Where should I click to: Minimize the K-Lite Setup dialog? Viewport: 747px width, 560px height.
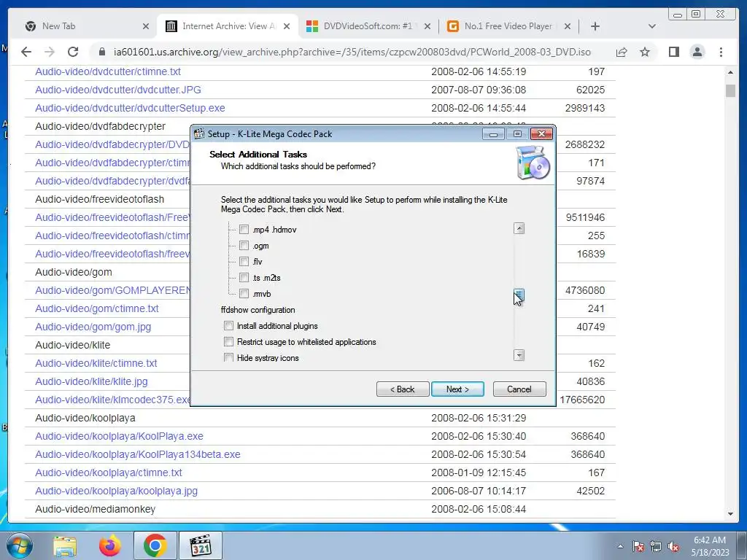click(493, 134)
